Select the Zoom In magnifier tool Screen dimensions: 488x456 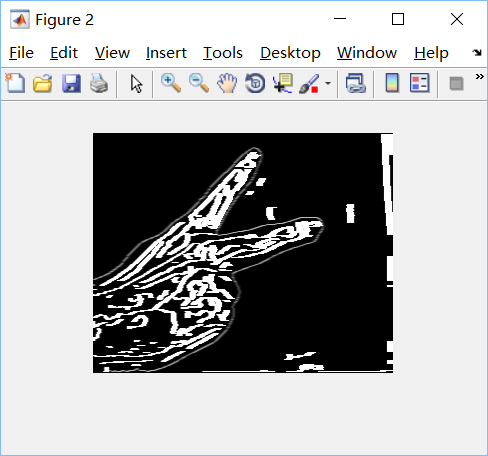(171, 83)
